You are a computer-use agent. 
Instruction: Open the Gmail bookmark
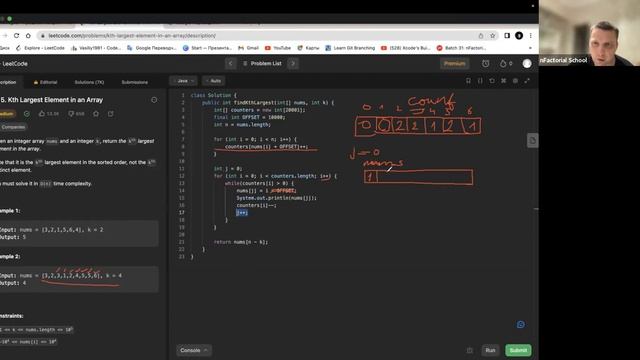coord(249,48)
